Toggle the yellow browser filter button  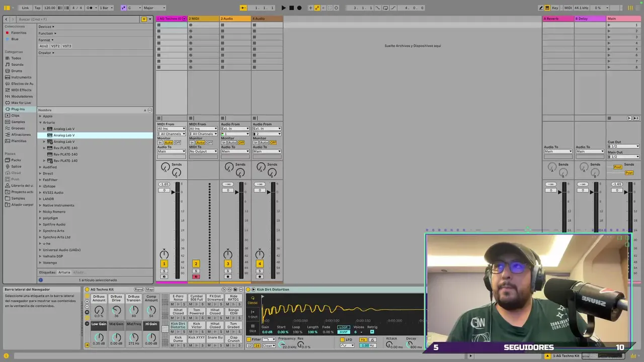click(144, 19)
